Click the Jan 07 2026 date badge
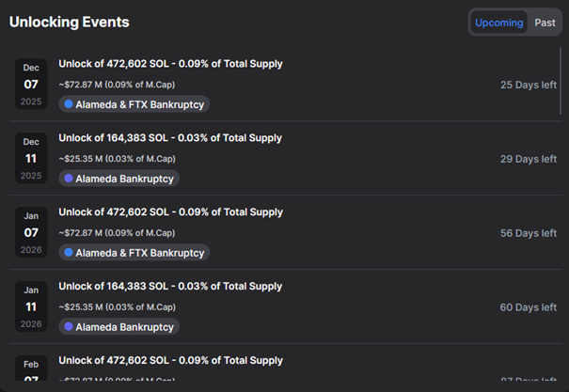569x392 pixels. (31, 233)
